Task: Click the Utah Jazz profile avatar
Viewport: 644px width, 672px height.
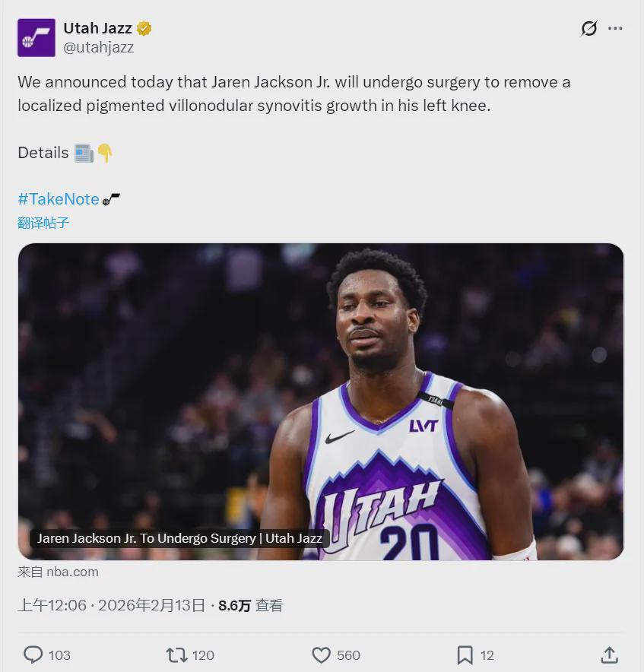Action: 36,38
